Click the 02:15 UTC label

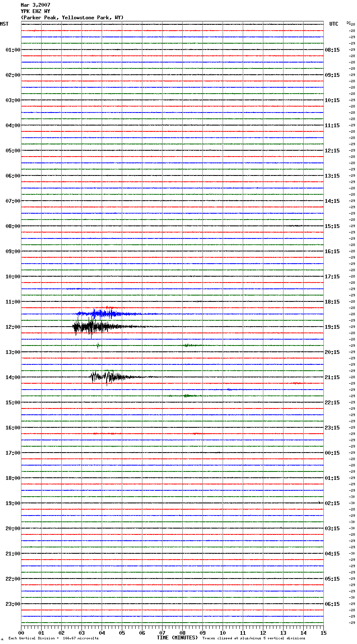click(x=332, y=503)
